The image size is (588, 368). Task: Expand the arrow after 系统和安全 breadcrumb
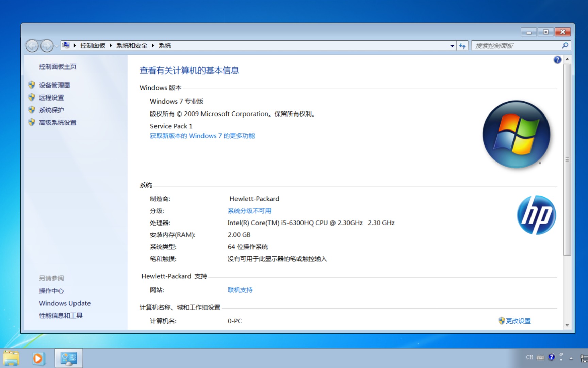coord(153,45)
